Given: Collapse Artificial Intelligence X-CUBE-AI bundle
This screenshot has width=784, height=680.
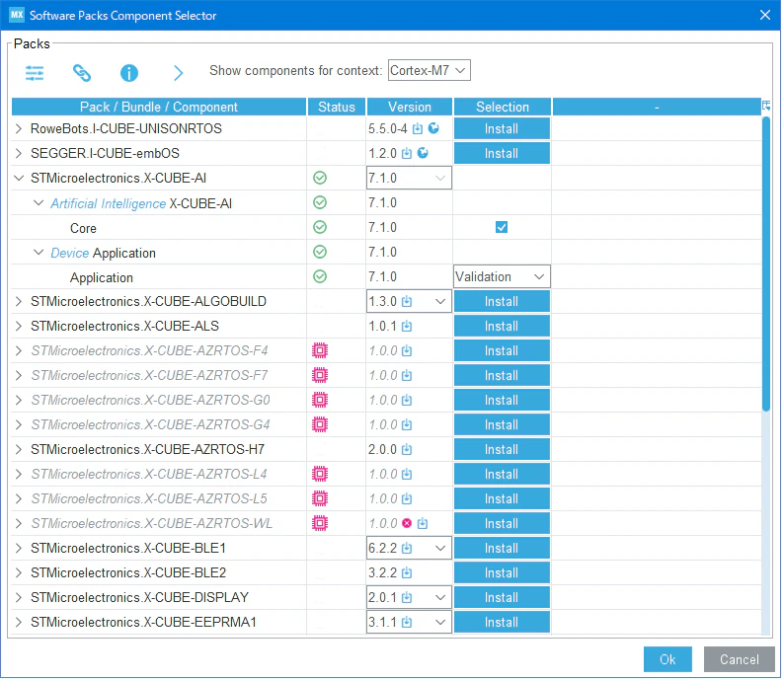Looking at the screenshot, I should pos(38,203).
